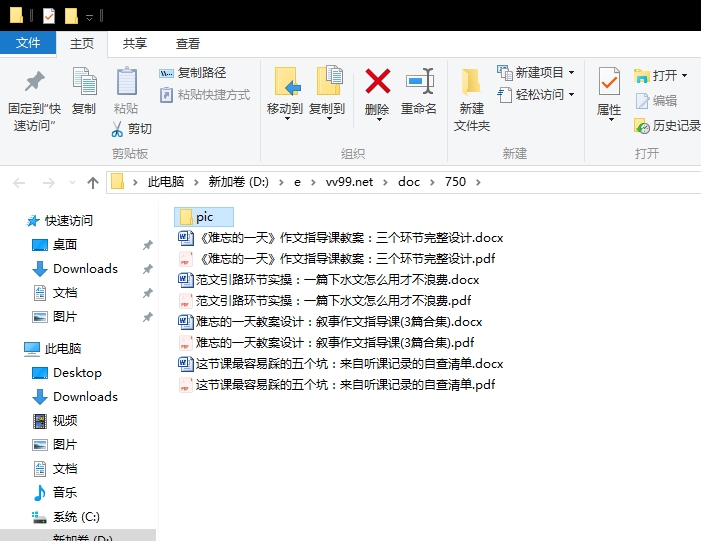
Task: Click the vv99.net breadcrumb
Action: (x=349, y=182)
